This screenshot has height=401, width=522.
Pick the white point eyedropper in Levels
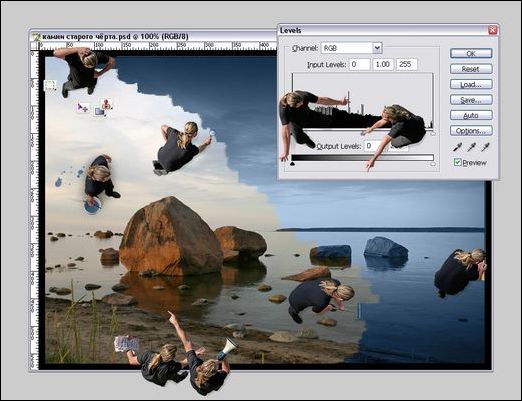pyautogui.click(x=485, y=147)
